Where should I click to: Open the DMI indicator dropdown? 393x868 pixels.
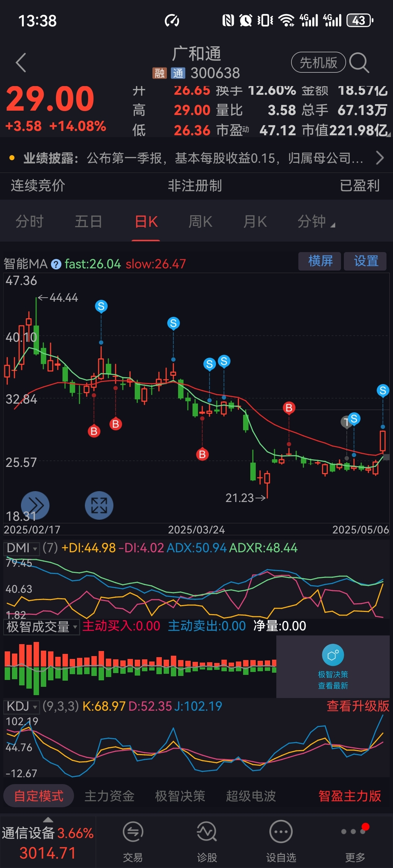22,548
